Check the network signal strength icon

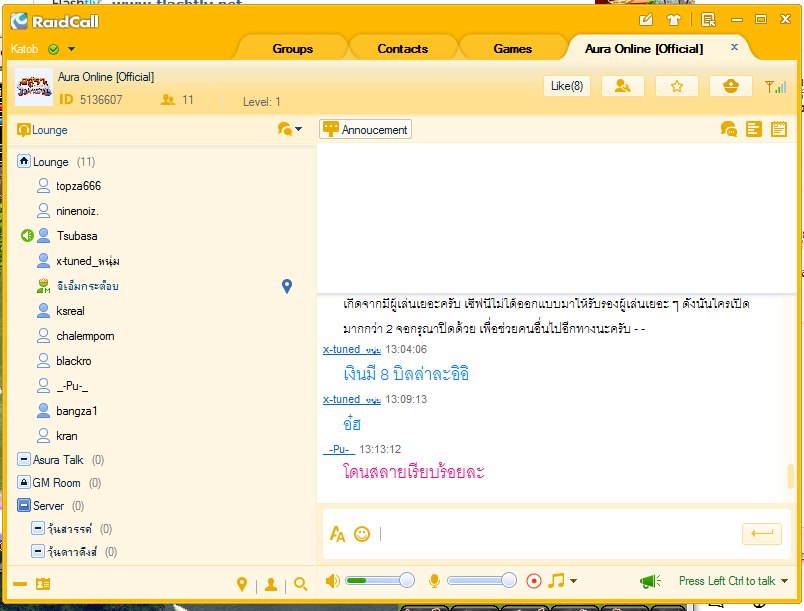pos(775,87)
